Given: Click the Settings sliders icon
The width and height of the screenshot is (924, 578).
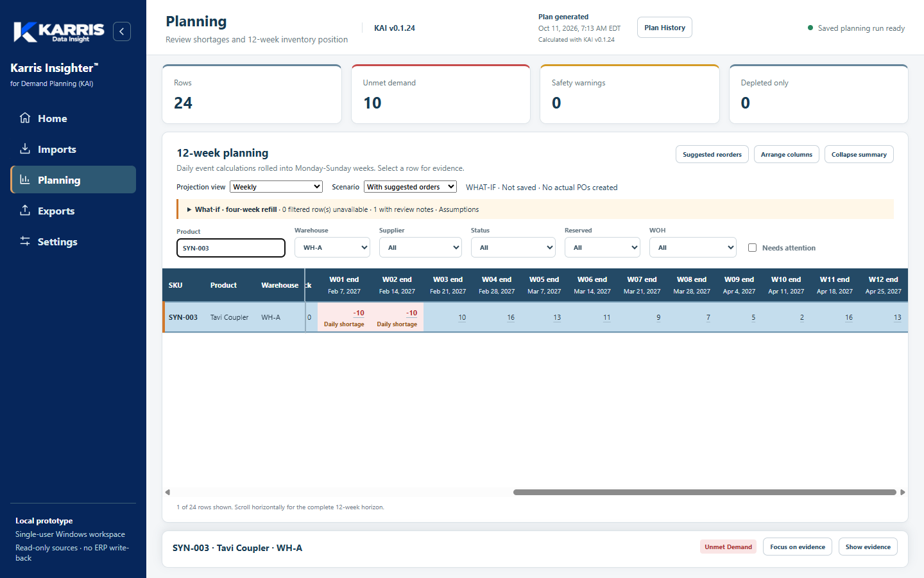Looking at the screenshot, I should point(25,241).
